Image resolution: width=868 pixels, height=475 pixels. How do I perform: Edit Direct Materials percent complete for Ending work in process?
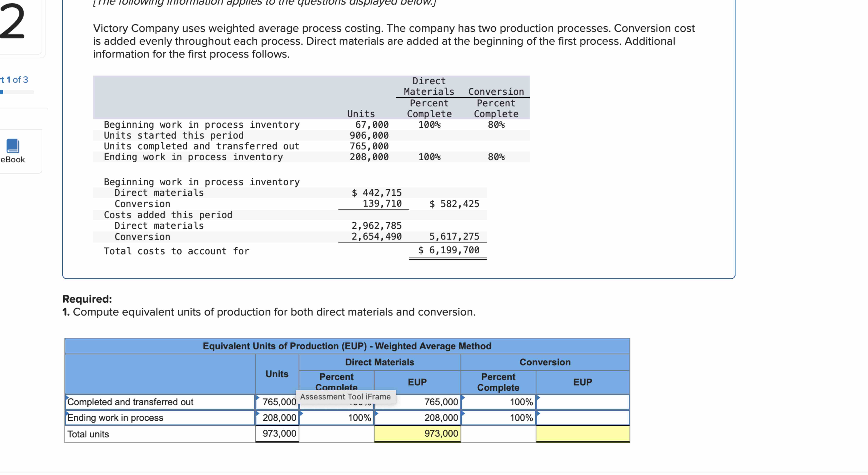tap(337, 418)
